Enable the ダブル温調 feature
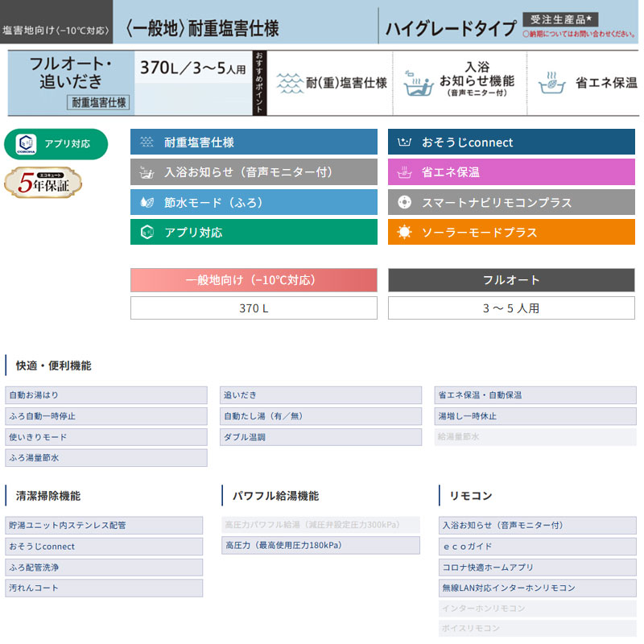The width and height of the screenshot is (644, 644). (x=320, y=437)
